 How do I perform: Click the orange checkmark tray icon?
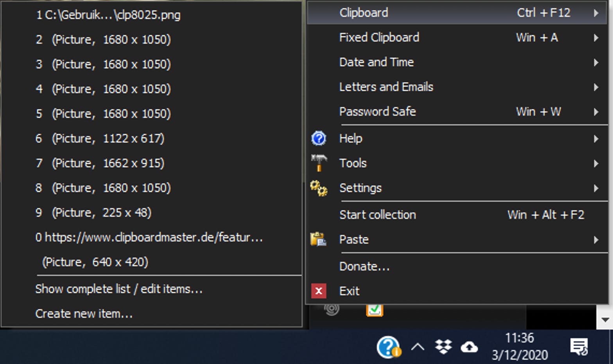click(x=374, y=310)
